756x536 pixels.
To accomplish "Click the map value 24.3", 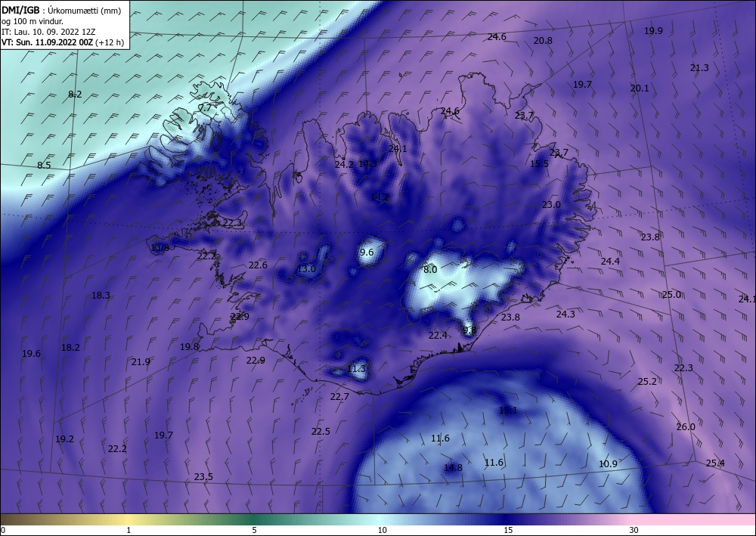I will [565, 314].
